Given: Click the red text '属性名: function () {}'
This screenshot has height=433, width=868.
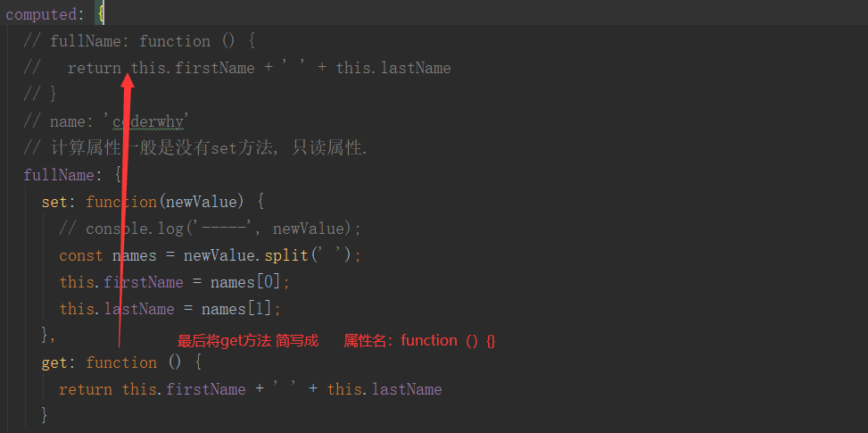Looking at the screenshot, I should [419, 340].
